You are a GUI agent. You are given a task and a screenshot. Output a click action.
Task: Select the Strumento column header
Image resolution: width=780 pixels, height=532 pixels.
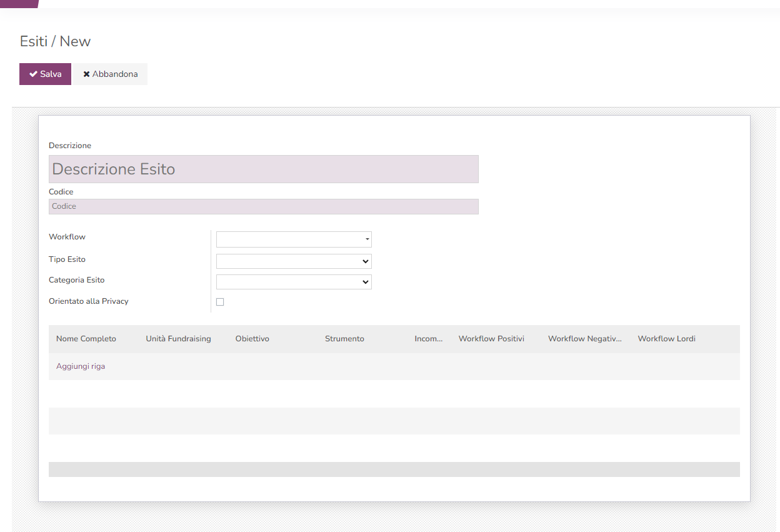click(x=344, y=339)
